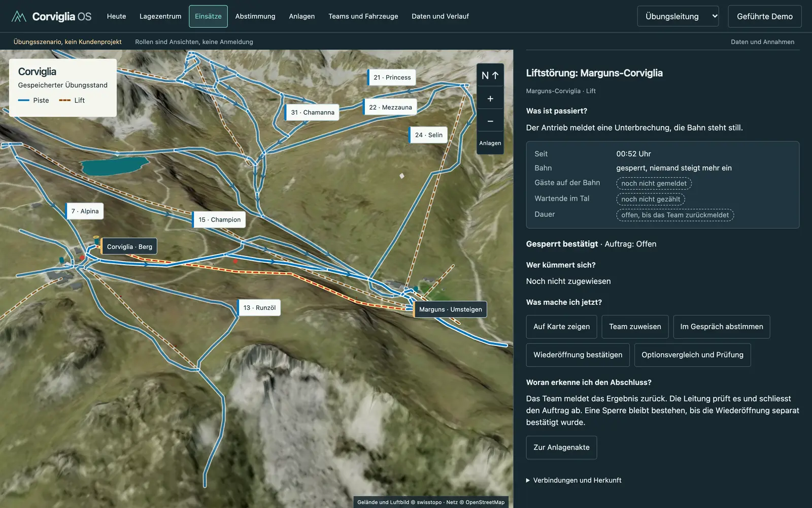Viewport: 812px width, 508px height.
Task: Select Corviglia · Berg station marker
Action: coord(129,246)
